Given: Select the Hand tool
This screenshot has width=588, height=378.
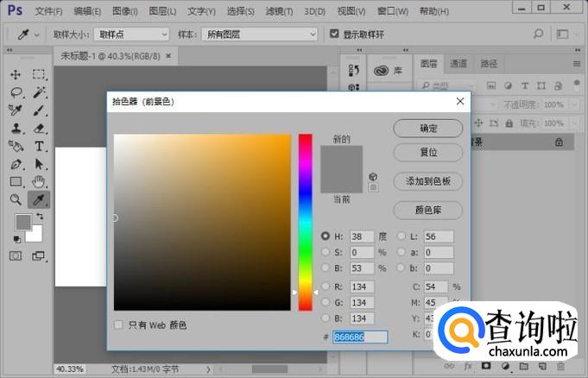Looking at the screenshot, I should [x=39, y=182].
